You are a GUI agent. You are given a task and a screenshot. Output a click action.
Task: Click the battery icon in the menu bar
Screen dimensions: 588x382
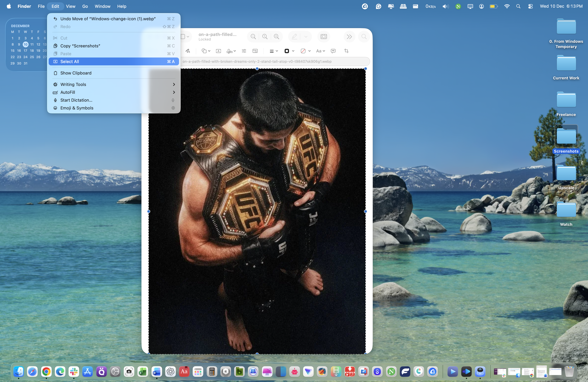494,6
